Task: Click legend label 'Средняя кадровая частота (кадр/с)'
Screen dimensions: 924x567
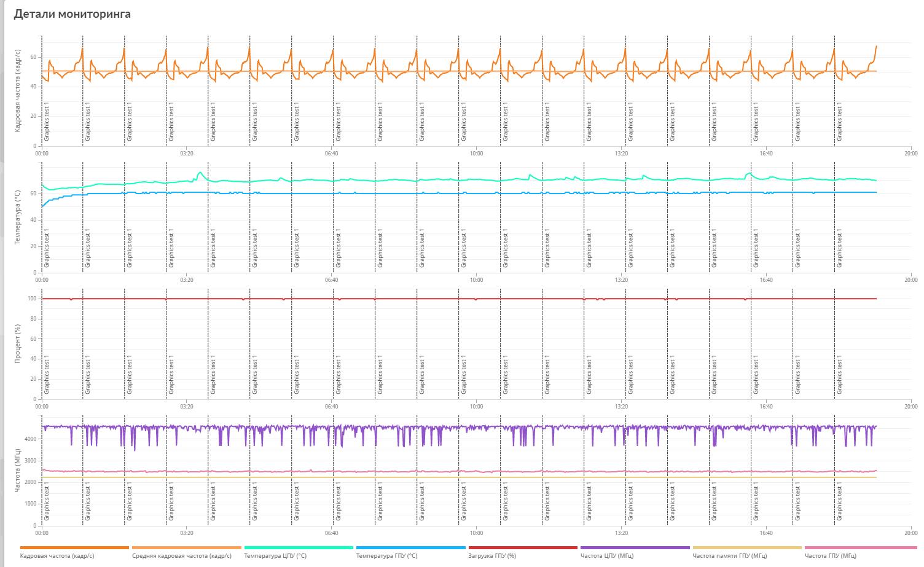Action: coord(182,556)
